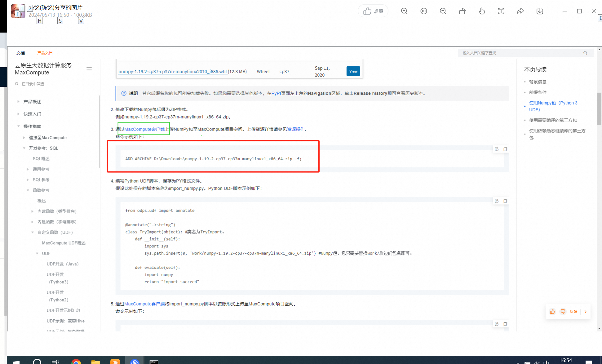The height and width of the screenshot is (364, 602).
Task: Expand the feedback widget chevron arrow
Action: pyautogui.click(x=586, y=312)
